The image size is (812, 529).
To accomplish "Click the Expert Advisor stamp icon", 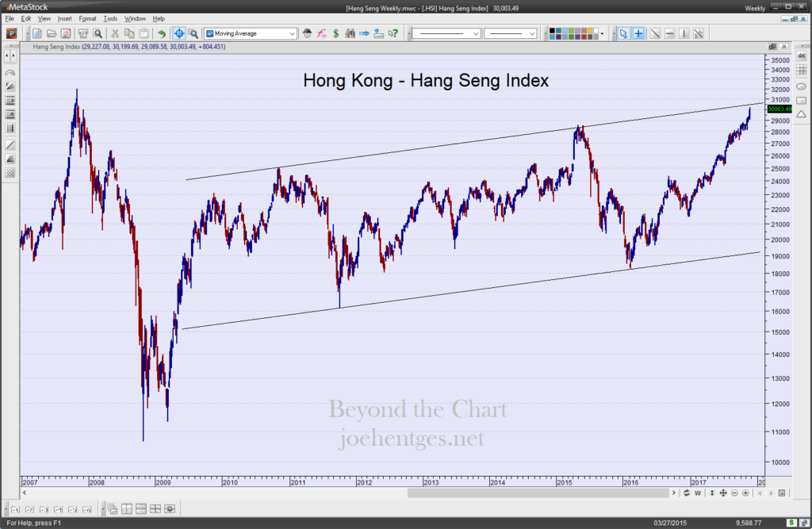I will click(378, 33).
